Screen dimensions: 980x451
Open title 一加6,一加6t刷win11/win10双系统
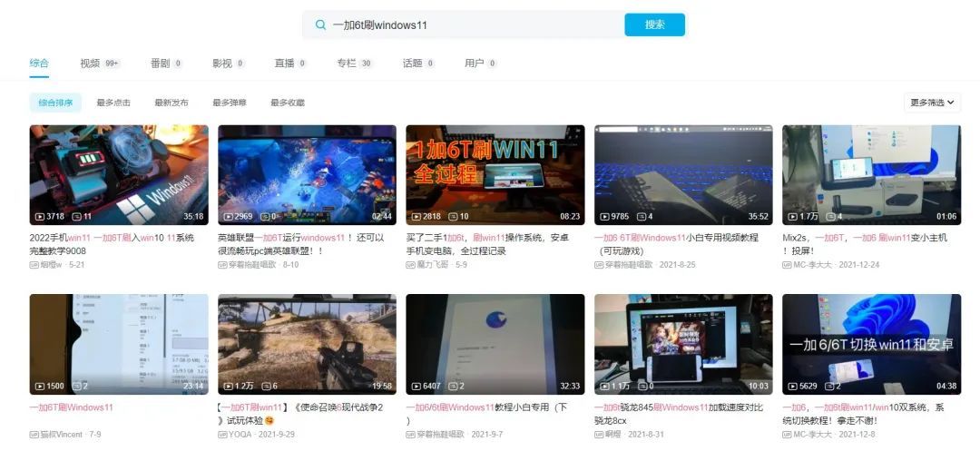pyautogui.click(x=864, y=414)
